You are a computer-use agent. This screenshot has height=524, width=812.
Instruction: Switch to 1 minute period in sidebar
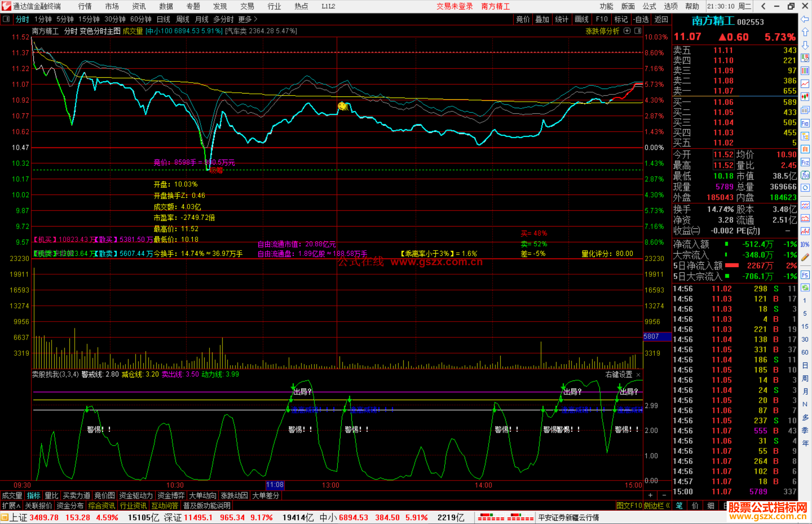pyautogui.click(x=805, y=301)
